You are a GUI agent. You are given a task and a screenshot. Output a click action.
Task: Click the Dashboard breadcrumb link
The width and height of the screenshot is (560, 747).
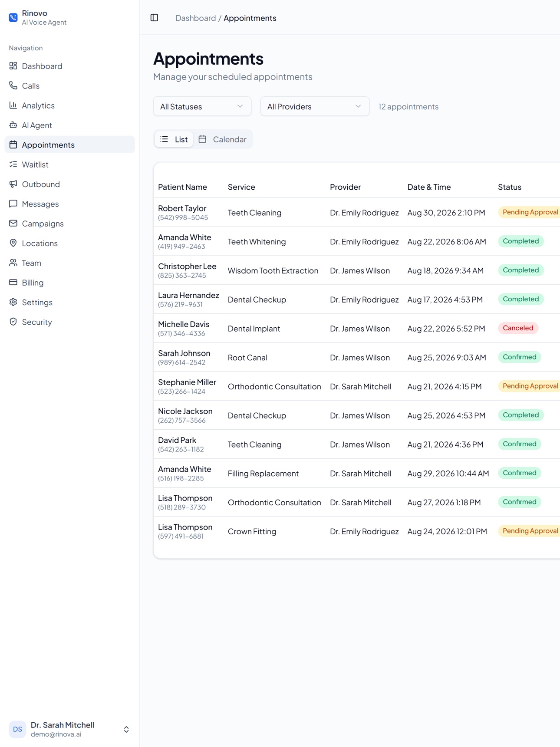click(x=195, y=18)
